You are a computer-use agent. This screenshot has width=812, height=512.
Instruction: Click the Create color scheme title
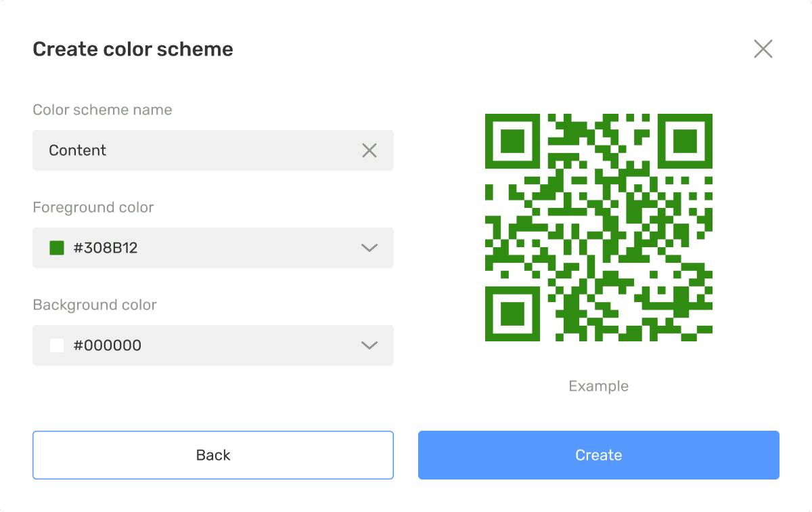coord(133,49)
